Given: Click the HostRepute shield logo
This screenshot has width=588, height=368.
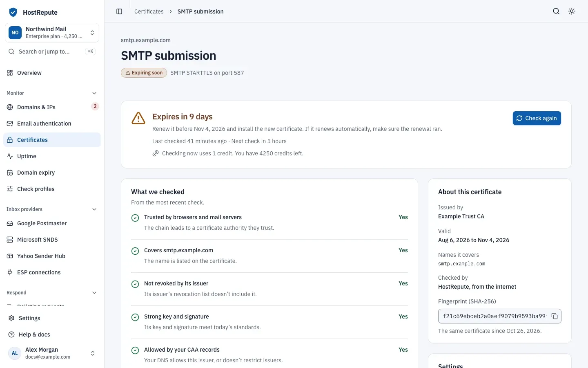Looking at the screenshot, I should 13,12.
